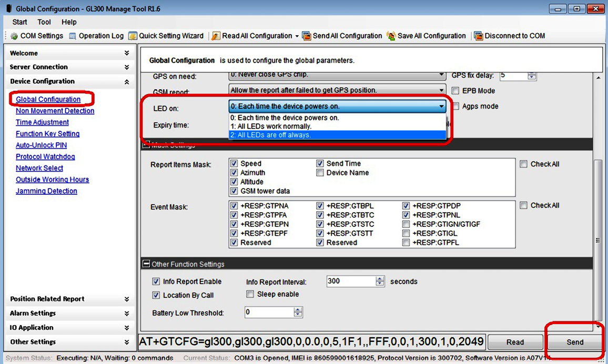Click the Info Report Interval stepper arrows
Image resolution: width=608 pixels, height=364 pixels.
tap(380, 282)
